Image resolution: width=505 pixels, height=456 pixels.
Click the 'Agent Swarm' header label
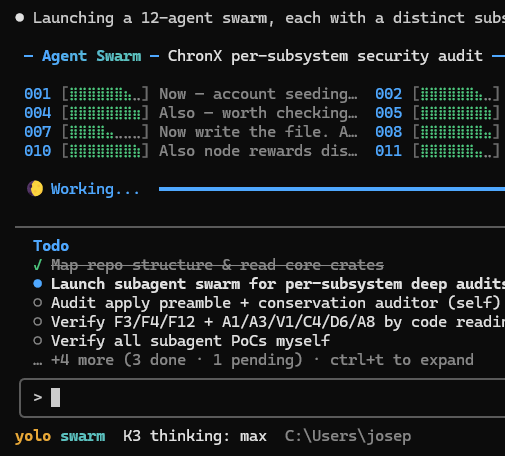[92, 56]
